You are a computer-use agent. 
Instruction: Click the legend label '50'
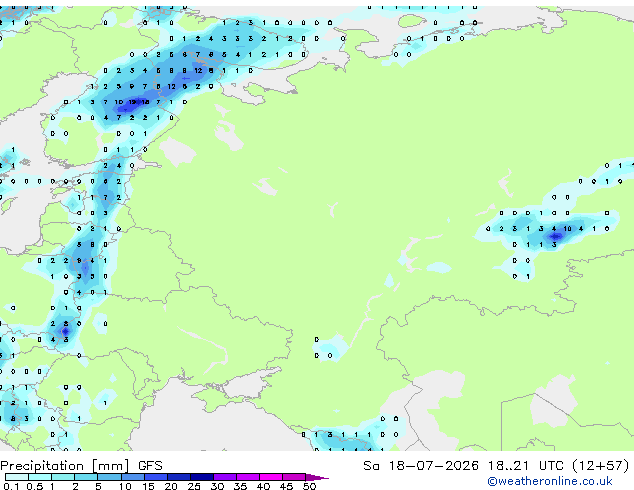click(309, 486)
